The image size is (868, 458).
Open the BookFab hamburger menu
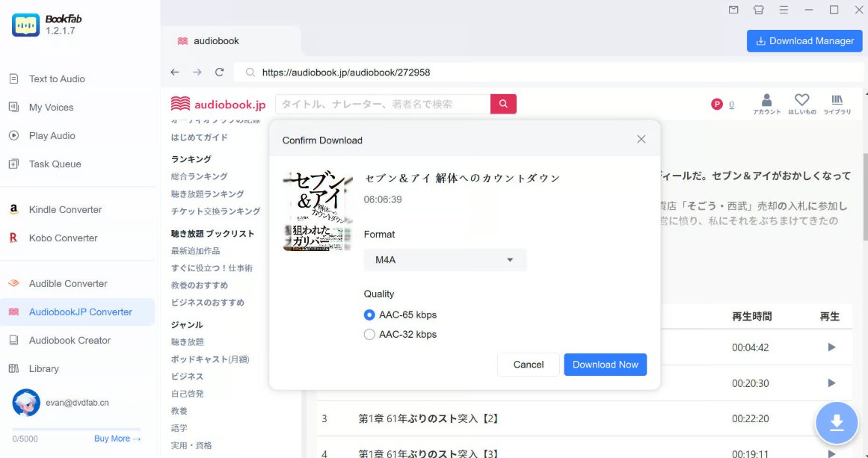click(x=784, y=10)
